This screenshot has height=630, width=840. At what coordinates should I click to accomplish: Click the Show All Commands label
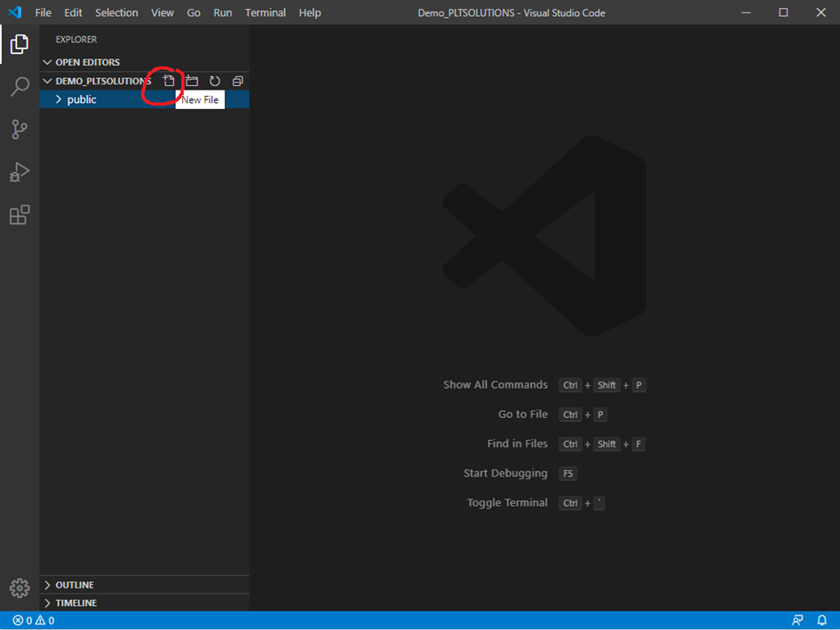pyautogui.click(x=495, y=385)
